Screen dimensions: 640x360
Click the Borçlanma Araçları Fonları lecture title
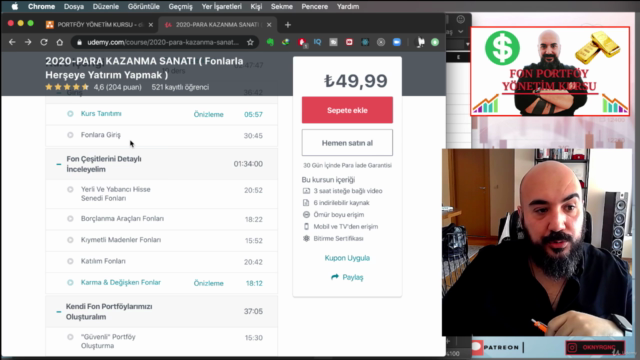[x=122, y=219]
